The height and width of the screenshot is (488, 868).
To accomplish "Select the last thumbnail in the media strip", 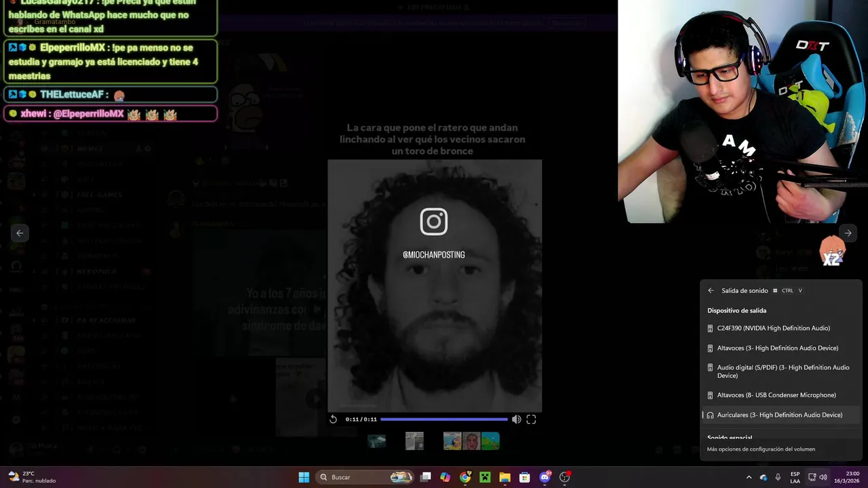I will [x=490, y=441].
